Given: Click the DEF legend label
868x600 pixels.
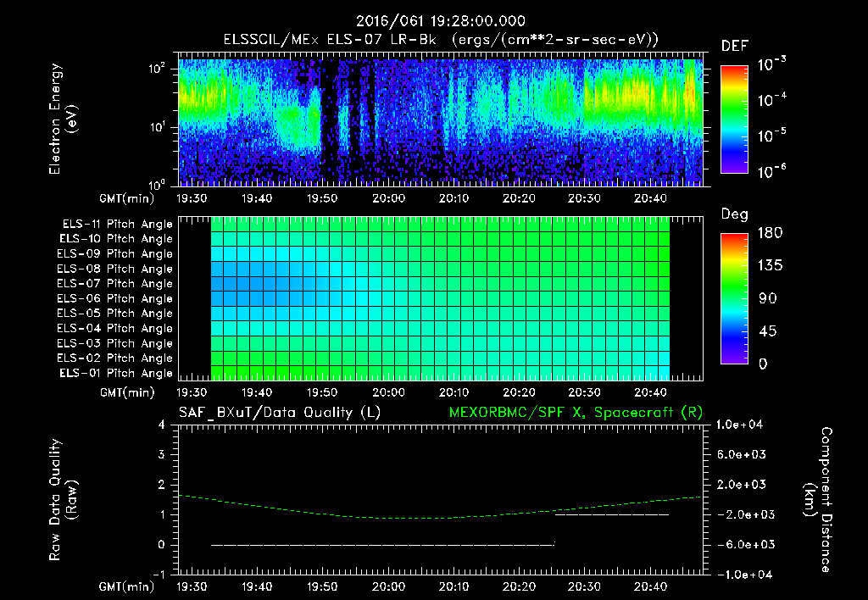Looking at the screenshot, I should pyautogui.click(x=735, y=46).
